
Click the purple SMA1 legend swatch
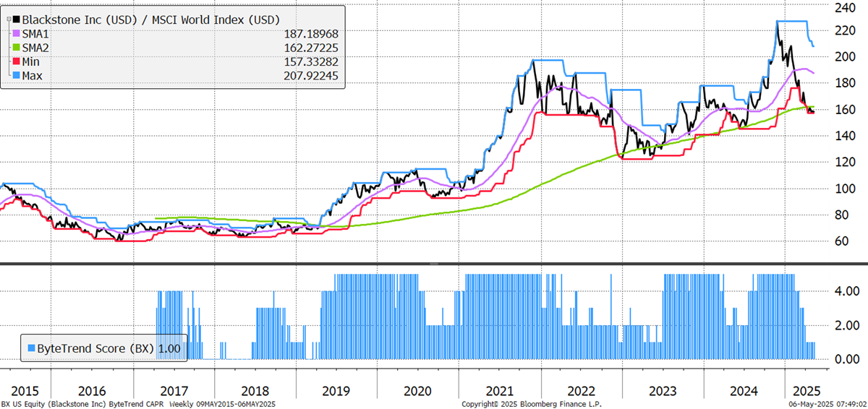[x=17, y=33]
